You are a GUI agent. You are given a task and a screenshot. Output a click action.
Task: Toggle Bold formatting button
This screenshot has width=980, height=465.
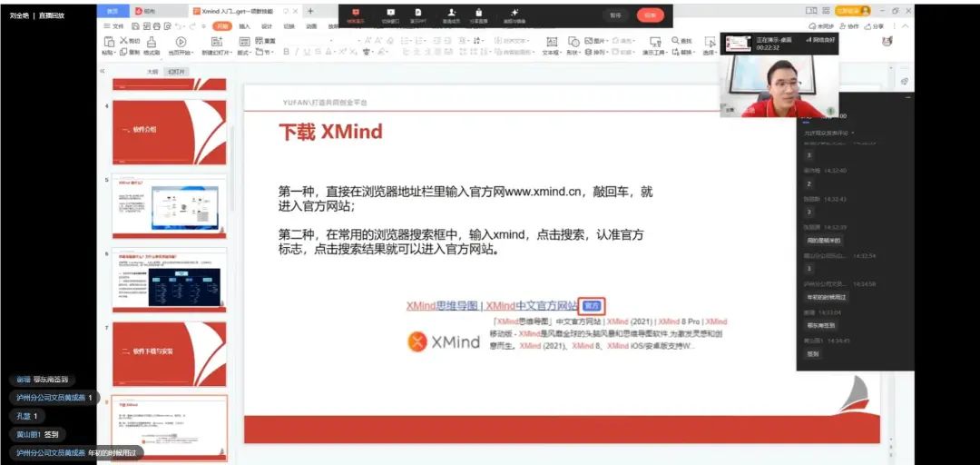pyautogui.click(x=285, y=53)
